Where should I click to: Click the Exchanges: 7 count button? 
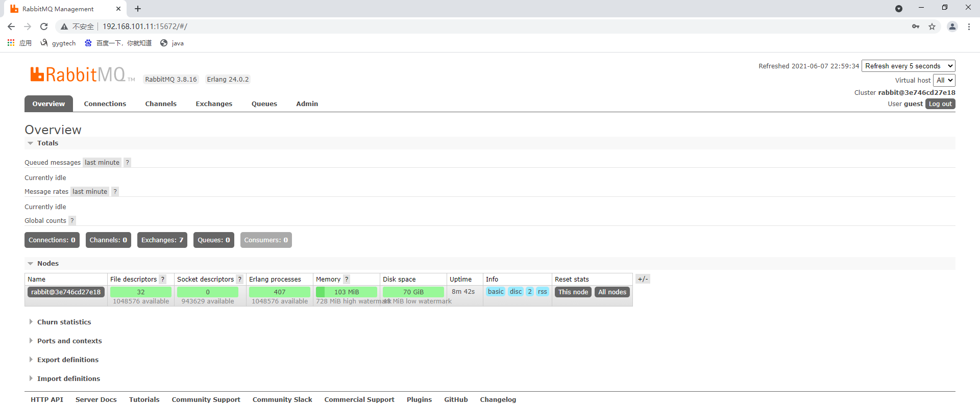coord(162,240)
